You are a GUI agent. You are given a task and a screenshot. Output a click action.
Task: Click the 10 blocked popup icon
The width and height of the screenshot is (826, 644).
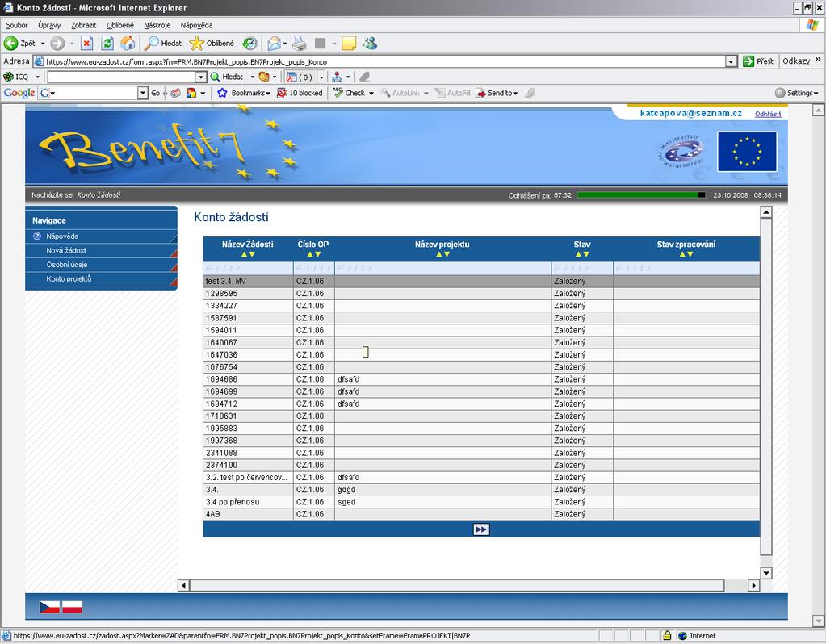coord(300,93)
